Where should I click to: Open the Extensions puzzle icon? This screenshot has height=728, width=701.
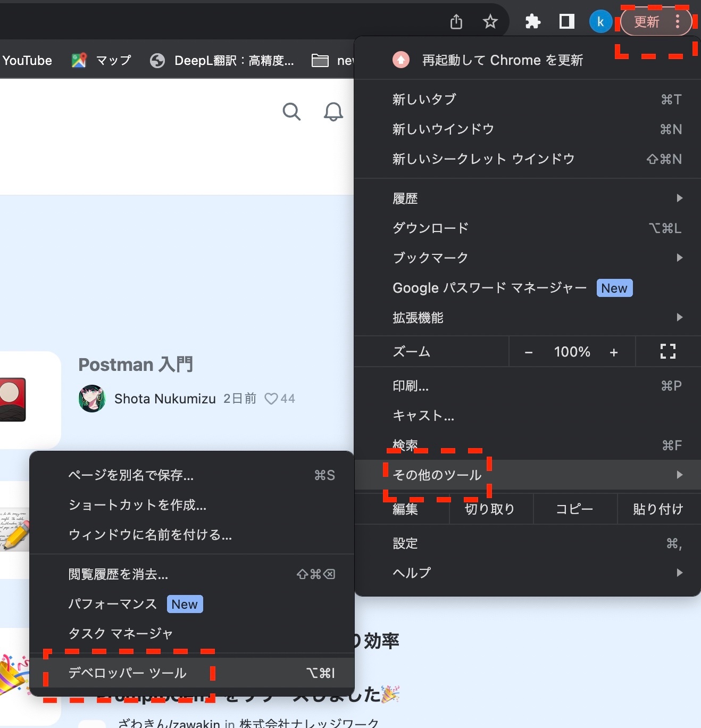click(532, 22)
